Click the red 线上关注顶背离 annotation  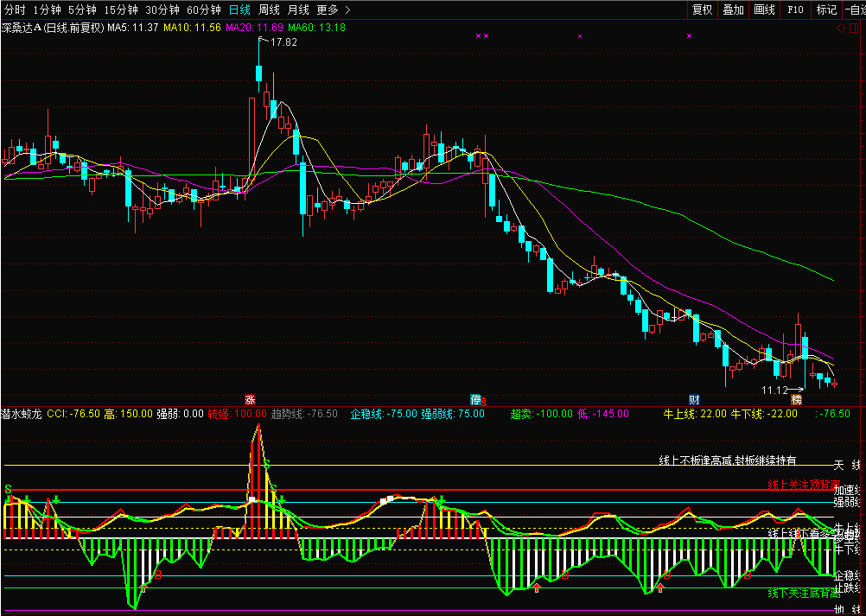point(804,485)
